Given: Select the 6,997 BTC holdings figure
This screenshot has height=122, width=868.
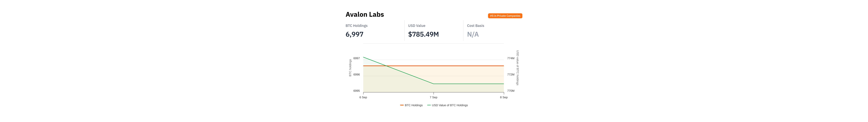Looking at the screenshot, I should [354, 34].
